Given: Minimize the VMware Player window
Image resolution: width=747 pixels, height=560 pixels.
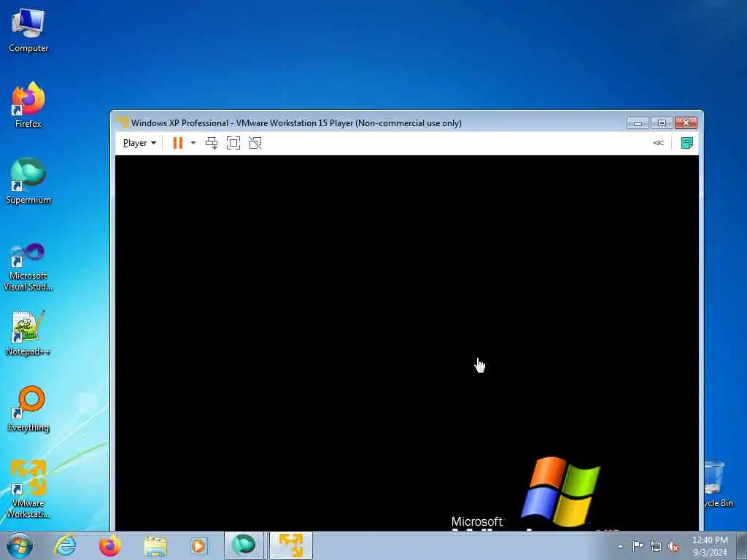Looking at the screenshot, I should click(638, 122).
